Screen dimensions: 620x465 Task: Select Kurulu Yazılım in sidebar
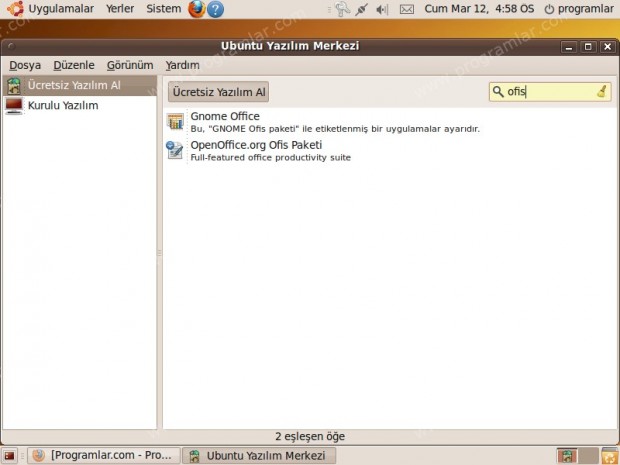coord(80,106)
